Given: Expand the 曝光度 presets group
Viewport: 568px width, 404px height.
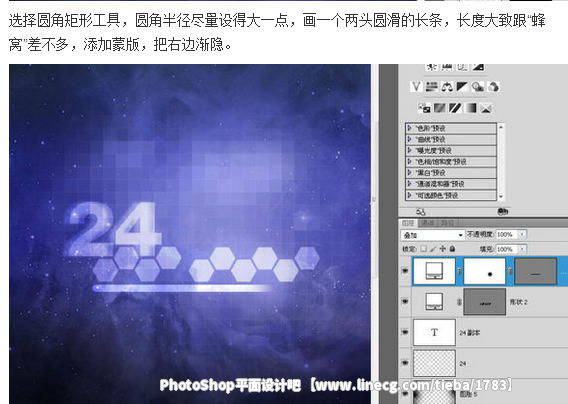Looking at the screenshot, I should [x=409, y=150].
